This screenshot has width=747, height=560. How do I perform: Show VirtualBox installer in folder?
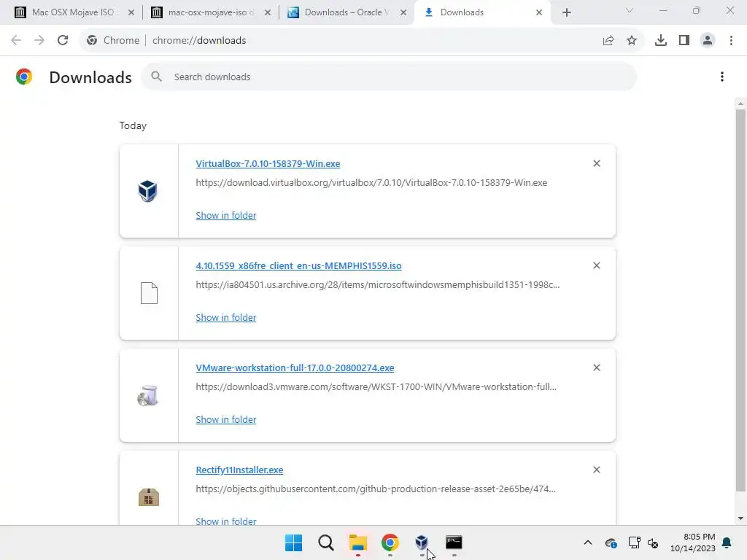(x=226, y=215)
